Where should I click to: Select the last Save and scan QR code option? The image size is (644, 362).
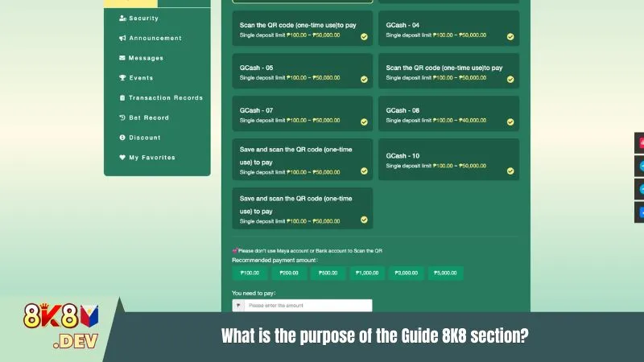[303, 208]
